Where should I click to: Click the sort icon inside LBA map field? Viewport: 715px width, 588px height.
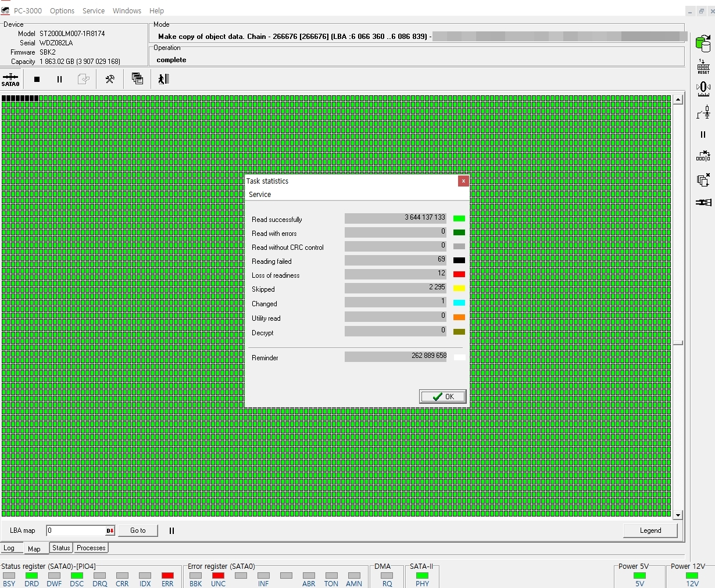point(110,530)
